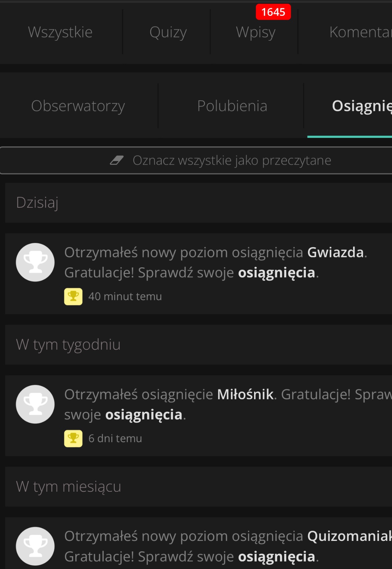The height and width of the screenshot is (569, 392).
Task: Switch to the Wszystkie tab
Action: pyautogui.click(x=60, y=32)
